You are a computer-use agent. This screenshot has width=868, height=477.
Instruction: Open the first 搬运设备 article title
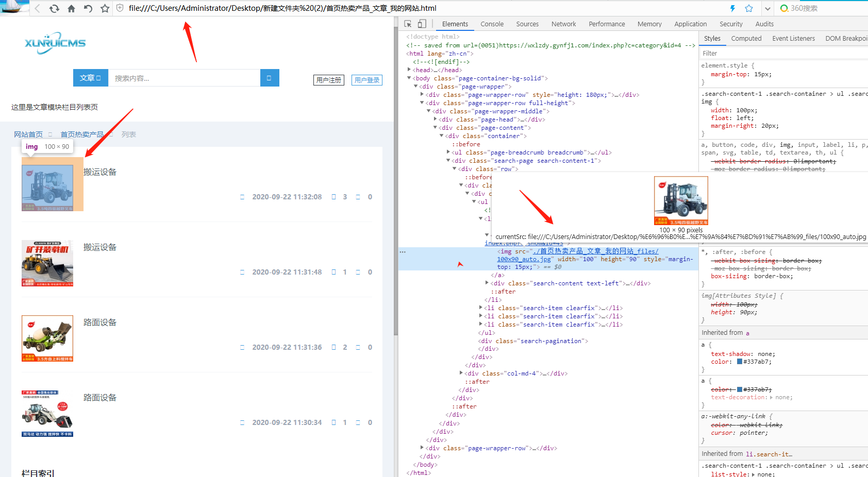(x=100, y=172)
